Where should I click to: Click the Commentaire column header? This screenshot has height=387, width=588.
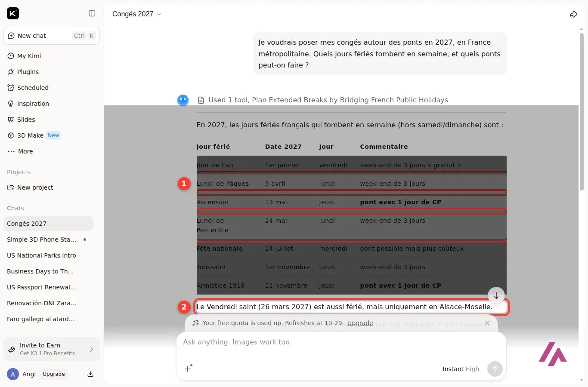tap(384, 147)
